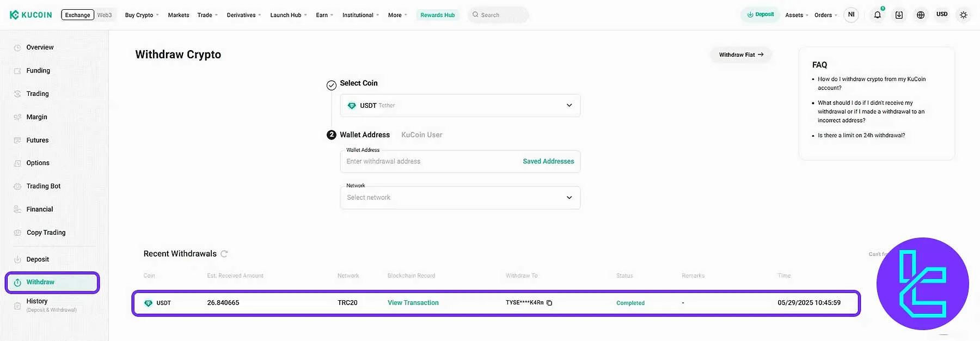Image resolution: width=980 pixels, height=341 pixels.
Task: Refresh the Recent Withdrawals list
Action: pos(224,254)
